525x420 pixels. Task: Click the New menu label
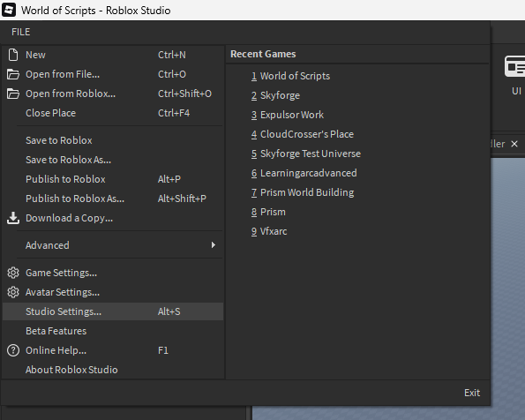(35, 55)
